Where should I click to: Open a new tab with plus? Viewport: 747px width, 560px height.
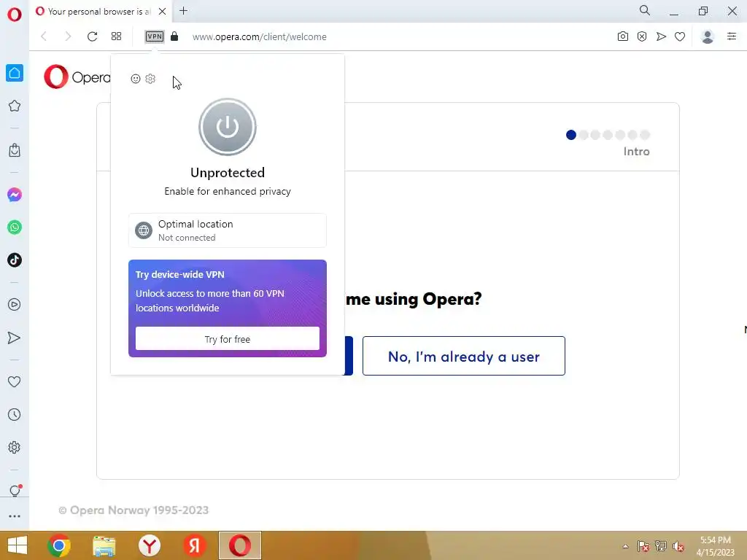183,10
